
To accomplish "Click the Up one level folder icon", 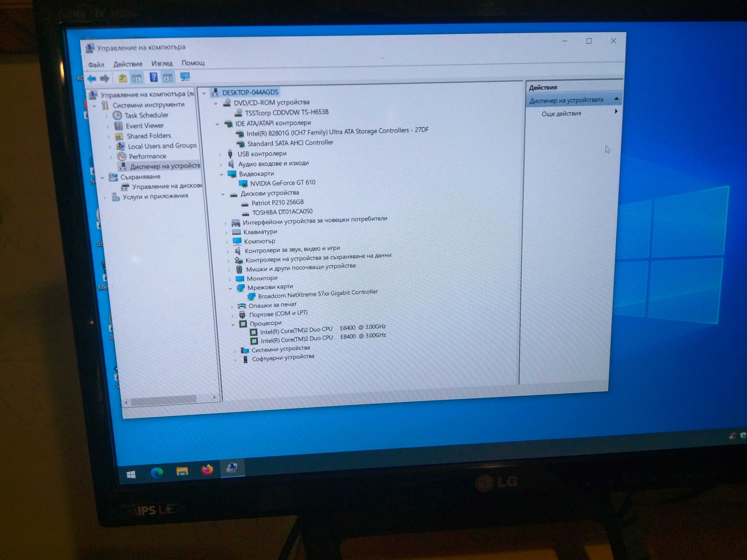I will click(x=122, y=79).
